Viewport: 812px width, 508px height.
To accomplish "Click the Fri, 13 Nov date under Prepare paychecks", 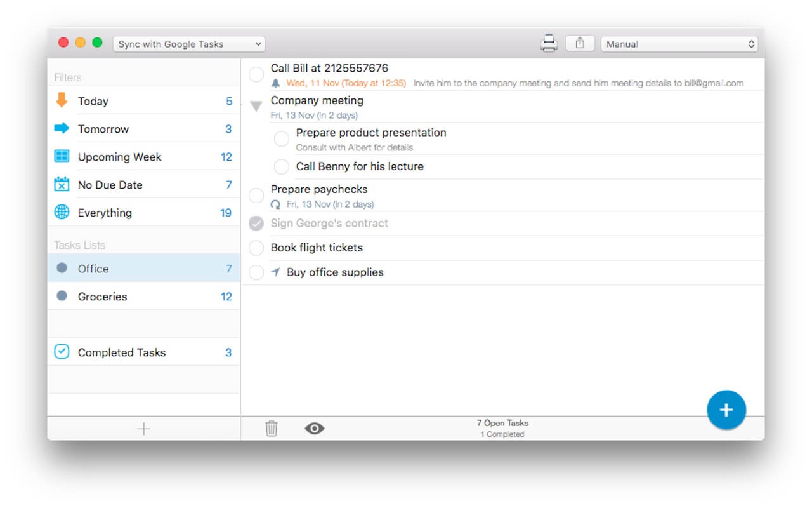I will click(x=330, y=204).
